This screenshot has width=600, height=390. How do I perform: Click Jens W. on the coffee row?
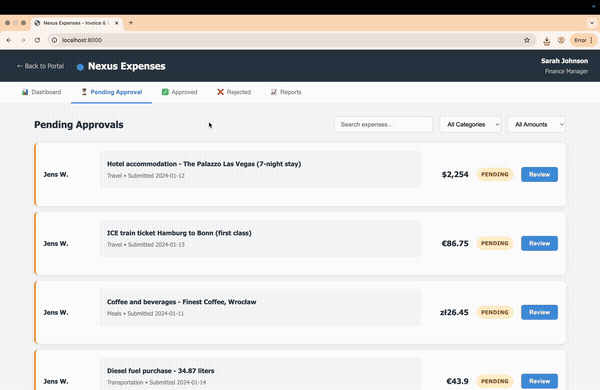click(56, 312)
